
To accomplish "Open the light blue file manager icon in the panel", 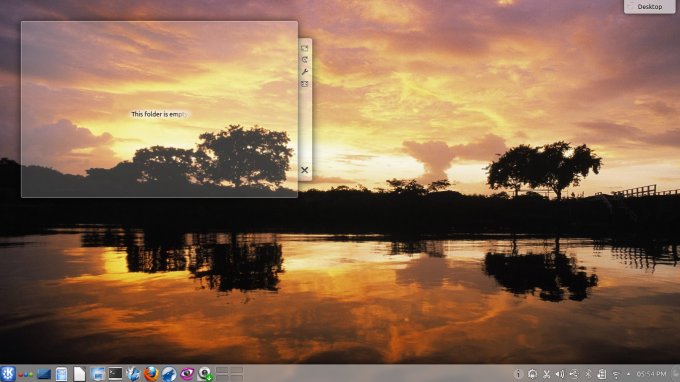I will [x=61, y=374].
